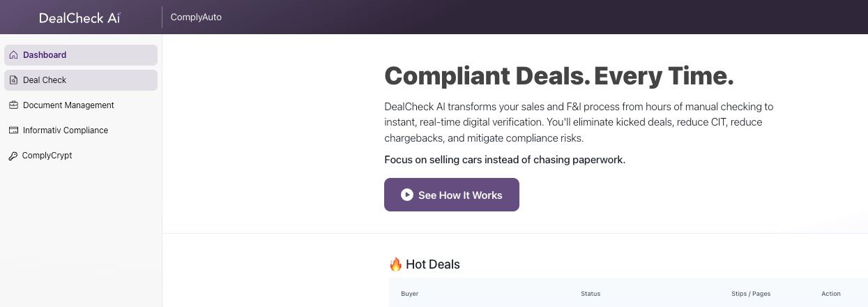Navigate to ComplyCrypt in the sidebar
Image resolution: width=868 pixels, height=307 pixels.
(47, 156)
